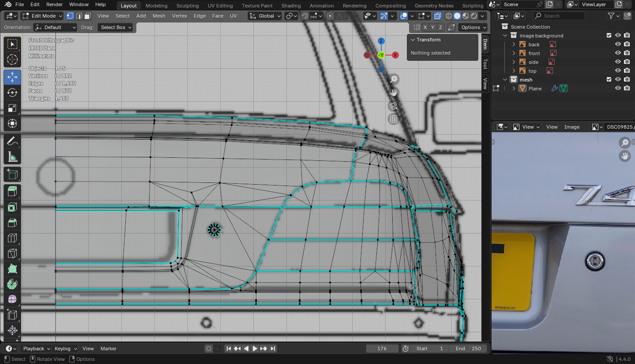635x364 pixels.
Task: Toggle visibility of image background collection
Action: [618, 36]
